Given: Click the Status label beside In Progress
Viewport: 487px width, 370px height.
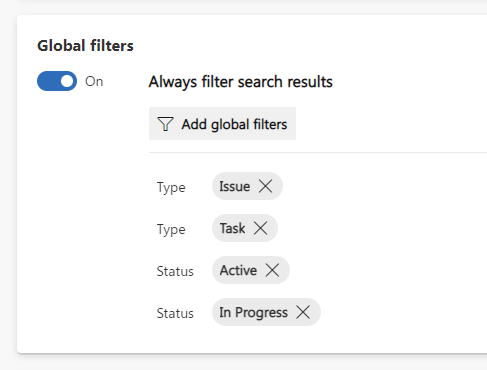Looking at the screenshot, I should [175, 313].
